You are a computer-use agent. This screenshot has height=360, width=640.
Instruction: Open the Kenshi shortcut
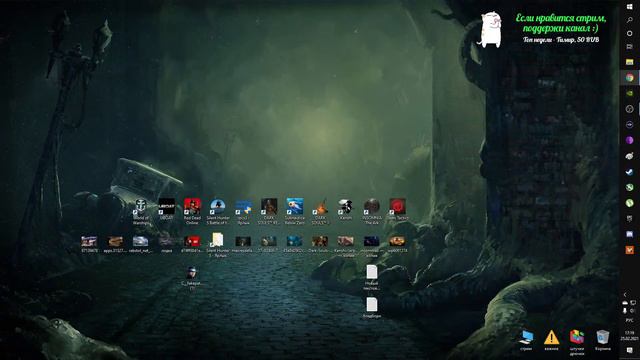point(346,209)
